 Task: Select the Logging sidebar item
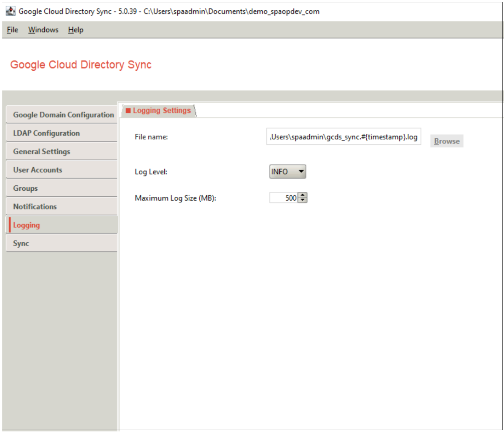click(26, 225)
